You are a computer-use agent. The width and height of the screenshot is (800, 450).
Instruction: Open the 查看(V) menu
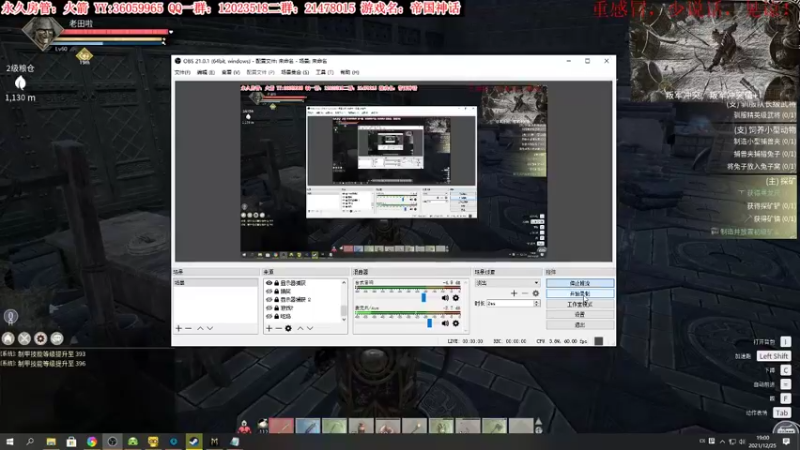click(231, 72)
